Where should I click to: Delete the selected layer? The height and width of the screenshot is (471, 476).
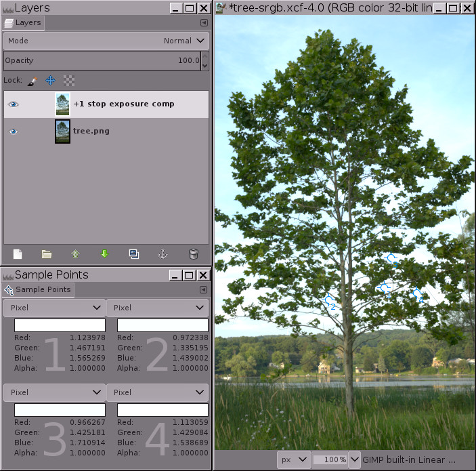pos(193,254)
